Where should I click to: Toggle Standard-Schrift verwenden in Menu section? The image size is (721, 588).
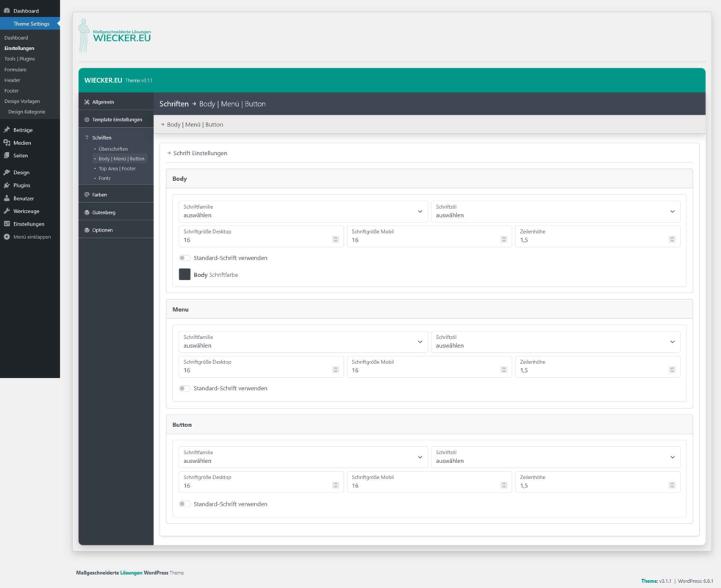tap(184, 389)
